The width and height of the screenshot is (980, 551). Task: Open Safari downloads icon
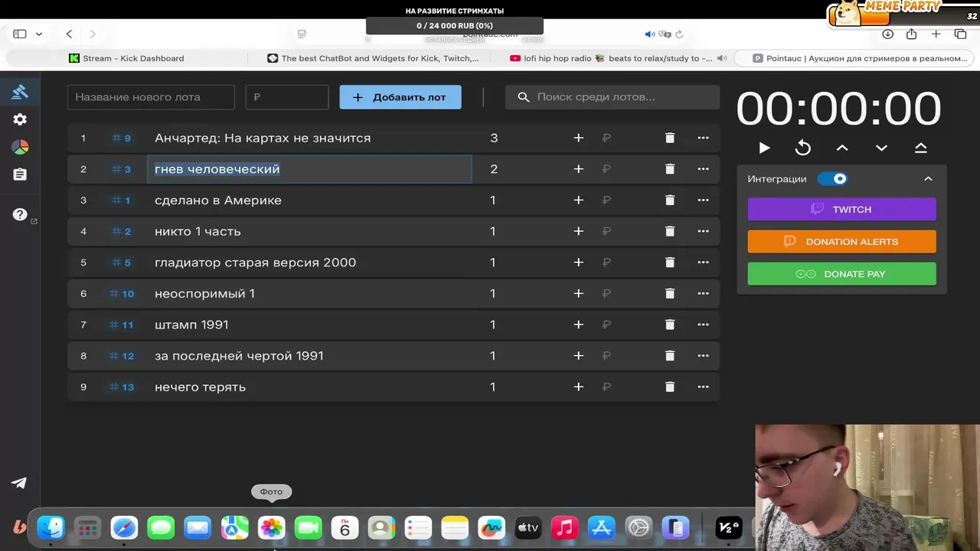coord(887,34)
